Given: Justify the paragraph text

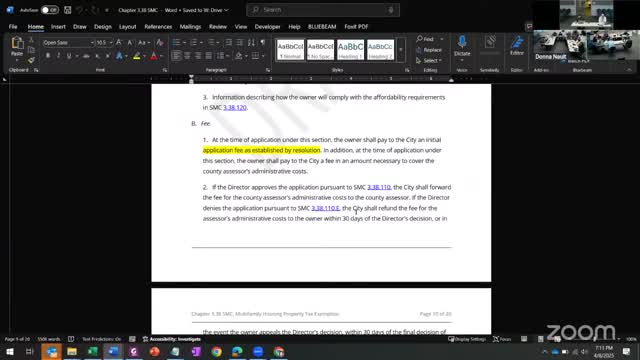Looking at the screenshot, I should (209, 56).
